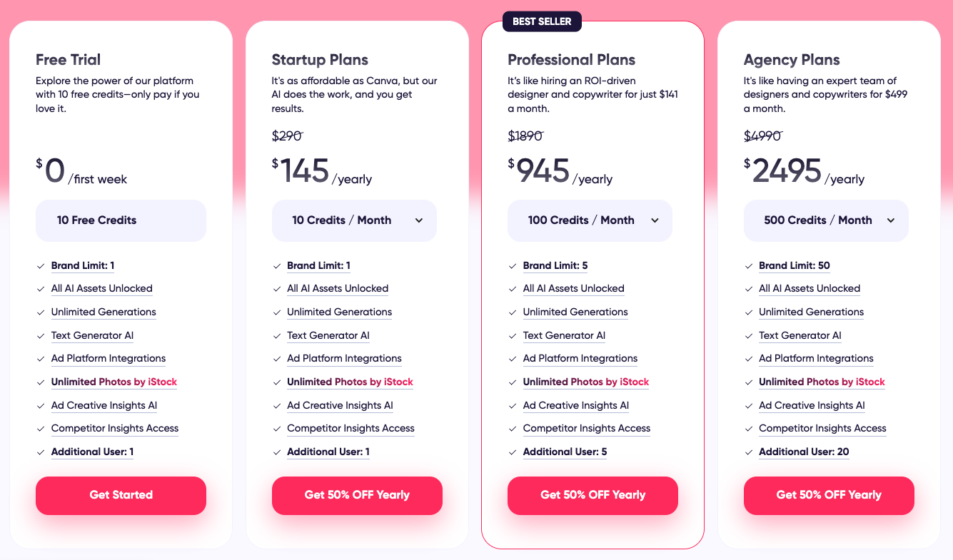Image resolution: width=953 pixels, height=560 pixels.
Task: Click checkmark beside Agency Plans All AI Assets Unlocked
Action: 749,289
